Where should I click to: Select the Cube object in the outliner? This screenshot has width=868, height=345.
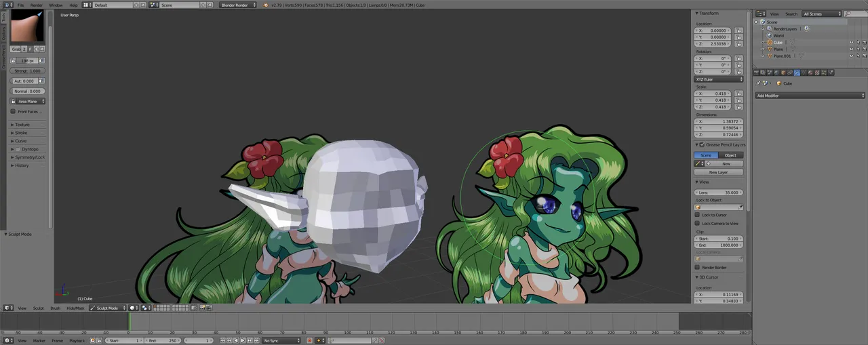pyautogui.click(x=778, y=42)
